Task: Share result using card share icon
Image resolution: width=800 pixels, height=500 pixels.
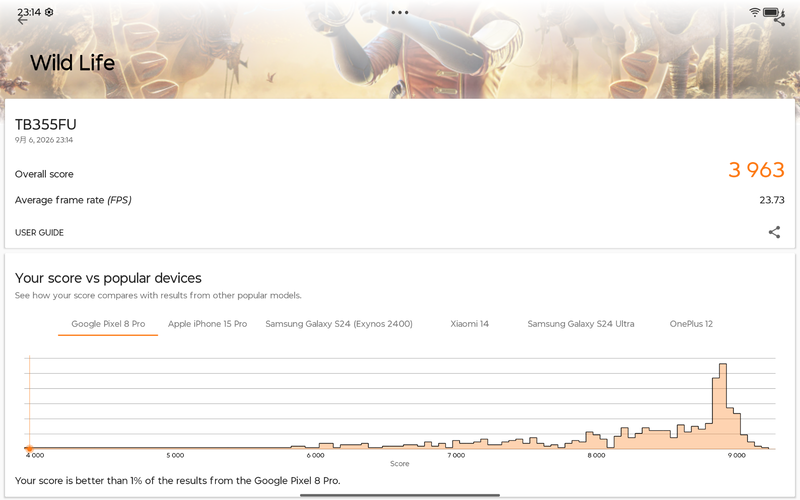Action: 774,232
